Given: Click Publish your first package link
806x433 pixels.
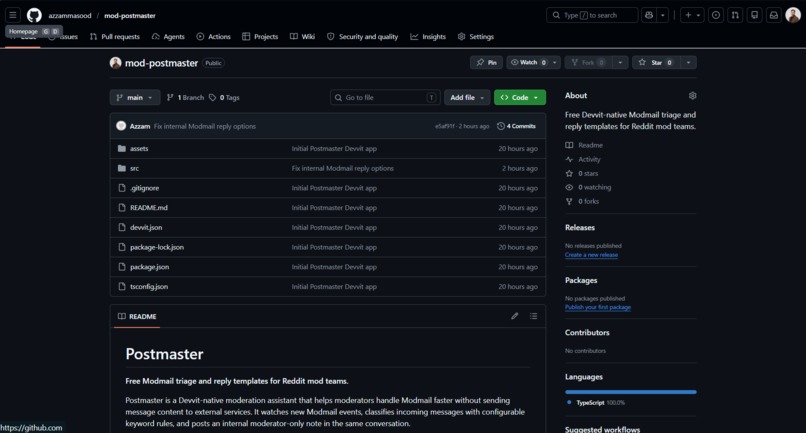Looking at the screenshot, I should tap(598, 307).
